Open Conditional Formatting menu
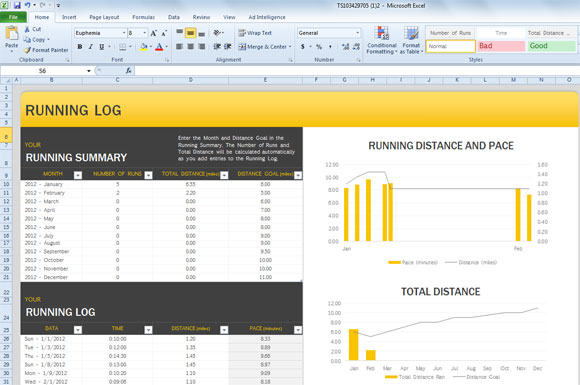Screen dimensions: 580x385 click(x=381, y=40)
